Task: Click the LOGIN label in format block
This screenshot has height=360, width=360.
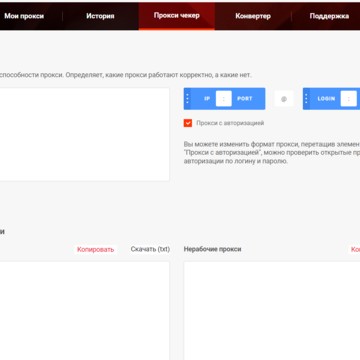Action: point(326,99)
